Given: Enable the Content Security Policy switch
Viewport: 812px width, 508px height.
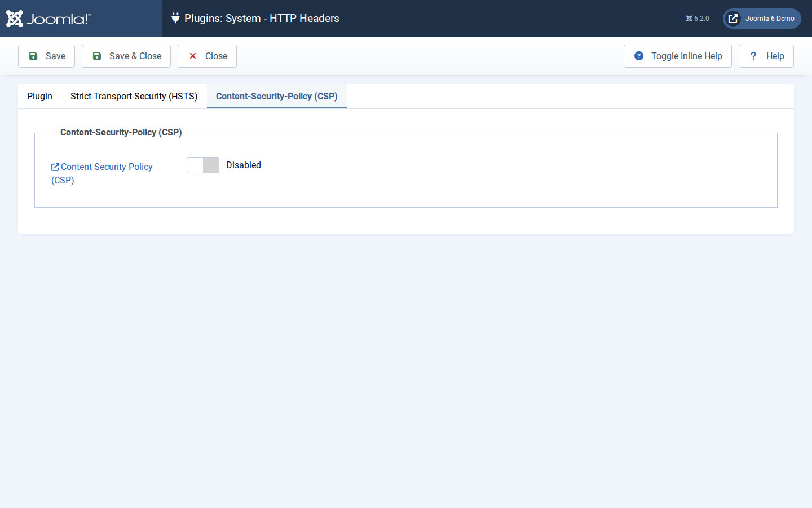Looking at the screenshot, I should click(x=203, y=165).
